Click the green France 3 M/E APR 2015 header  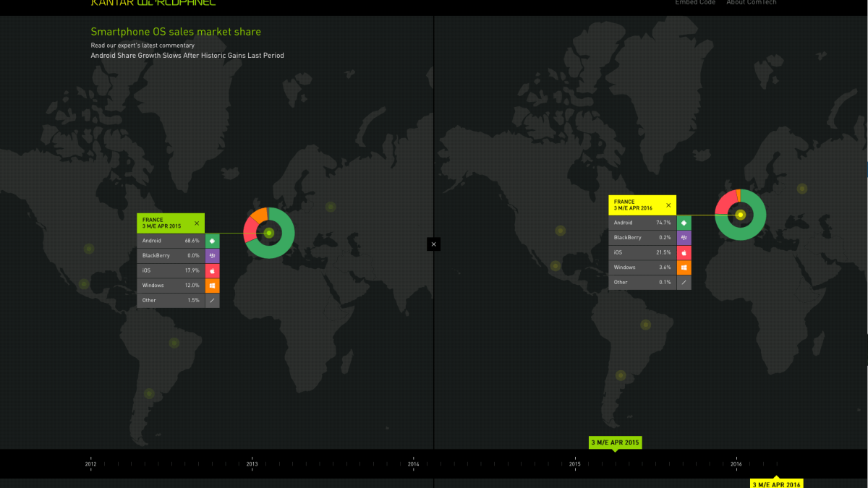tap(171, 223)
